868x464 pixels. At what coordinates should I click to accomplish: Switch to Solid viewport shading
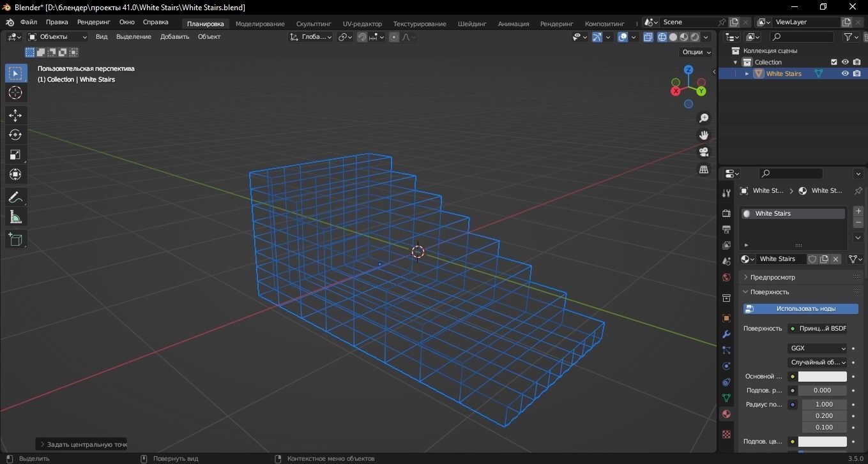673,37
